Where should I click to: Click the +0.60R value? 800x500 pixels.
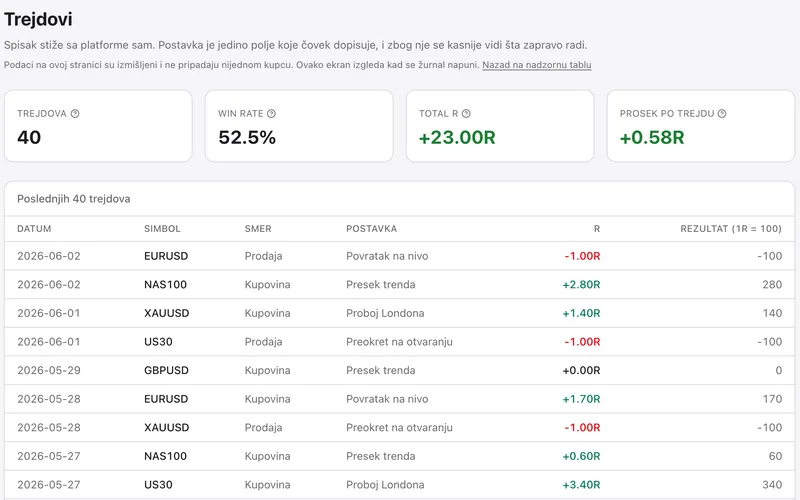click(x=581, y=456)
